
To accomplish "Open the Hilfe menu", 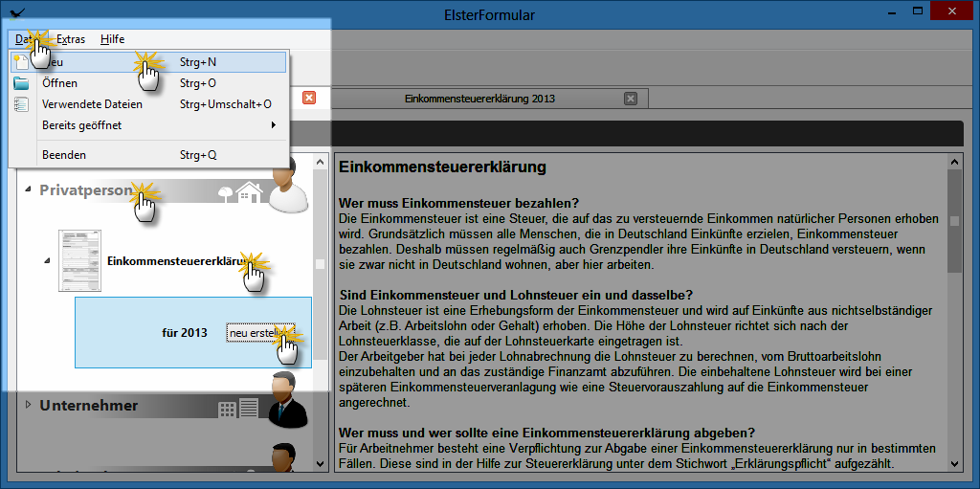I will 113,39.
